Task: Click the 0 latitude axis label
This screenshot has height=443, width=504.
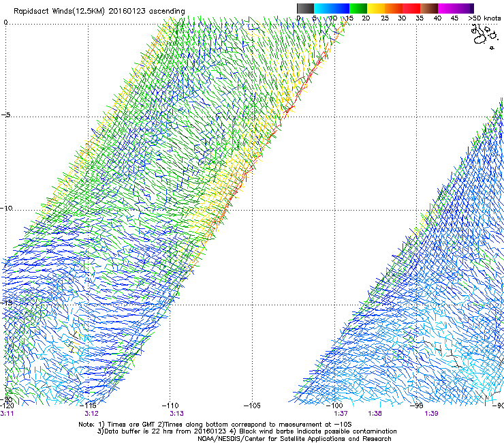Action: 5,22
